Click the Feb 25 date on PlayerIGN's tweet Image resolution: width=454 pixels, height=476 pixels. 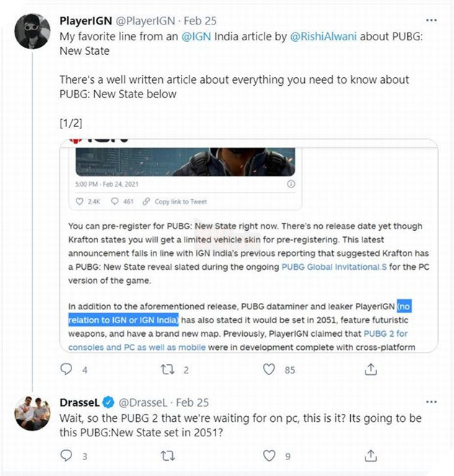[x=197, y=21]
